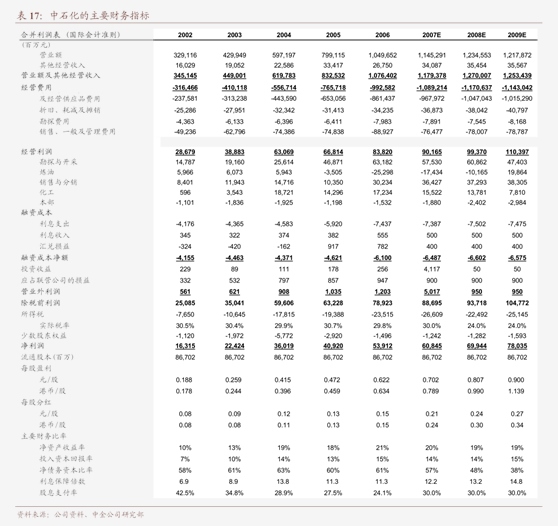This screenshot has width=558, height=526.
Task: Click the row label '投入资本回报率'
Action: tap(66, 459)
